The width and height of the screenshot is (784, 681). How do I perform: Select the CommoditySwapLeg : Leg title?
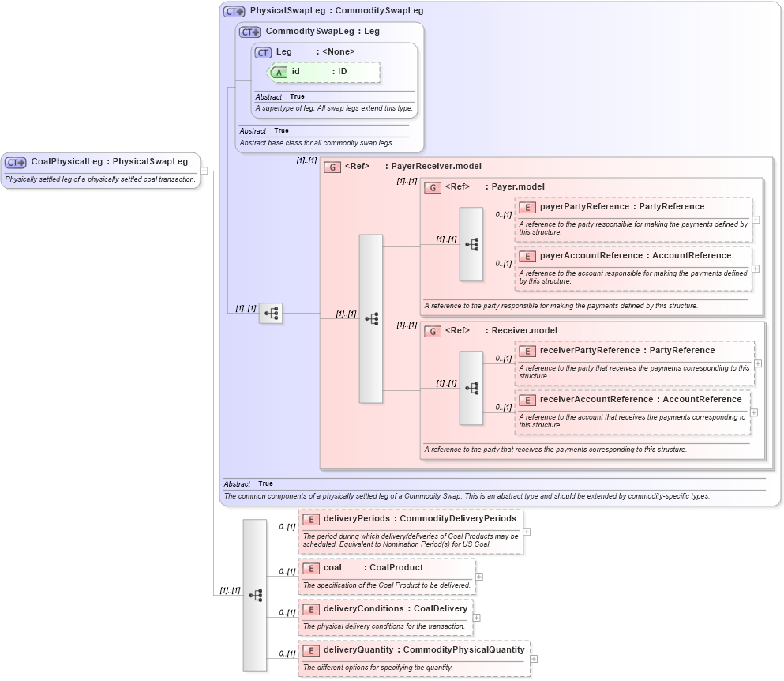[x=322, y=31]
